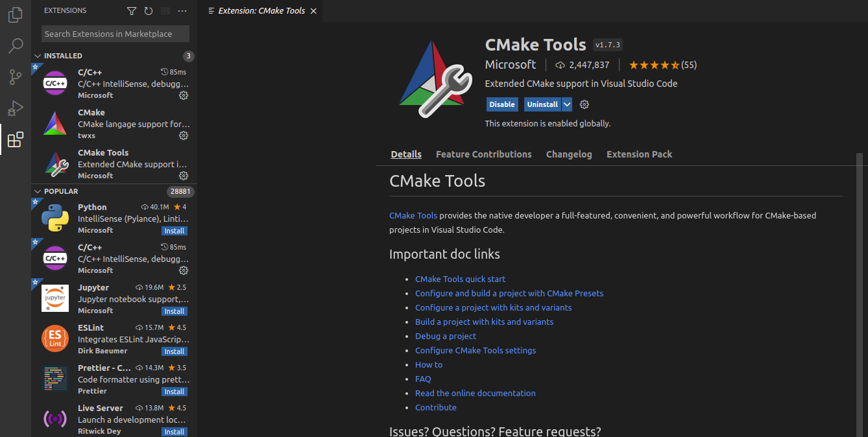Open the Run and Debug view

(x=16, y=108)
